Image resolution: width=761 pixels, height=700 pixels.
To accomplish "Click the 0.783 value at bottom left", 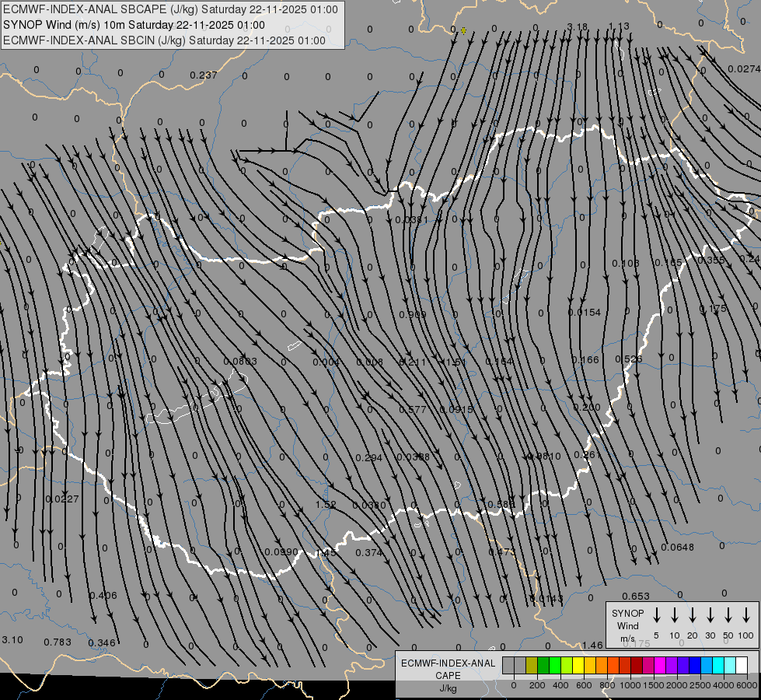I will click(x=58, y=642).
